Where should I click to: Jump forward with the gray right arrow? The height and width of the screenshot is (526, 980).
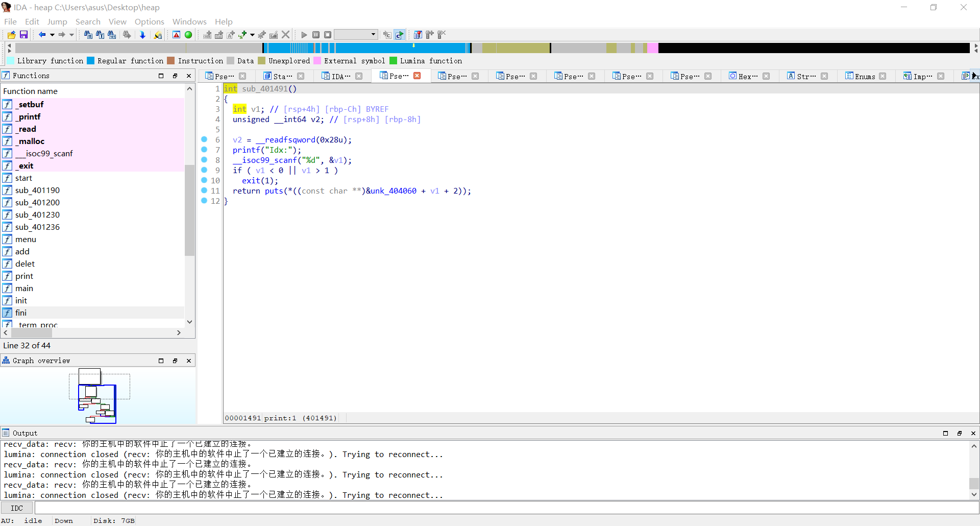[62, 35]
